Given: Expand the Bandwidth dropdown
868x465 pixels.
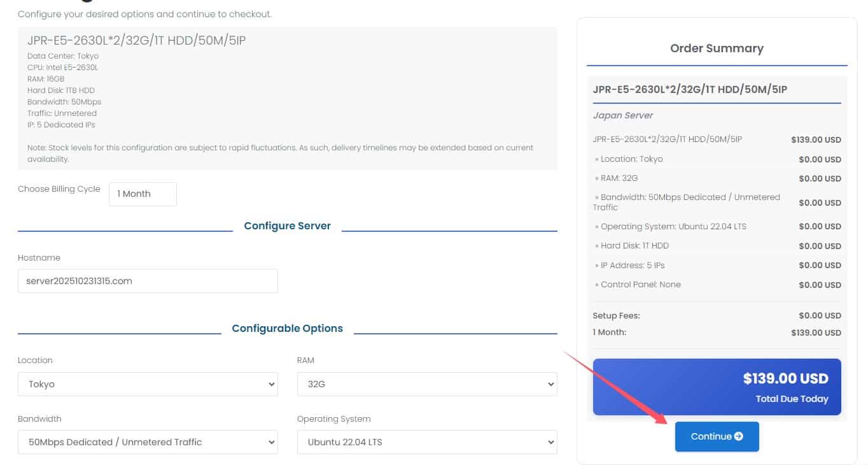Looking at the screenshot, I should pos(148,442).
